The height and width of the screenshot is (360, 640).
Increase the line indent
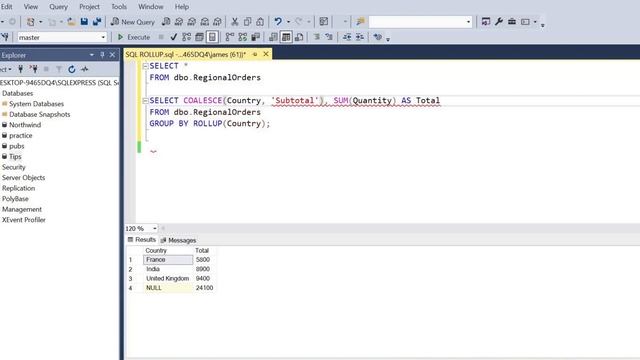tap(360, 37)
